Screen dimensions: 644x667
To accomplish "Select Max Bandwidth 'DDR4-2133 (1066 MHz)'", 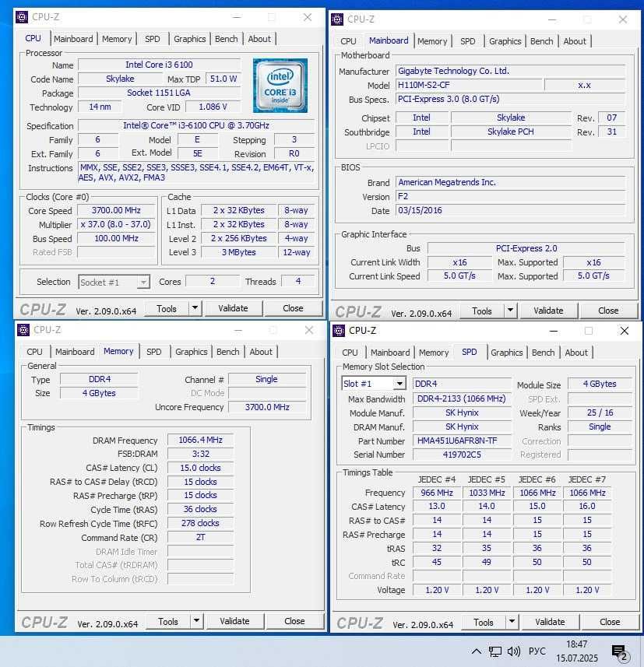I will click(x=462, y=398).
